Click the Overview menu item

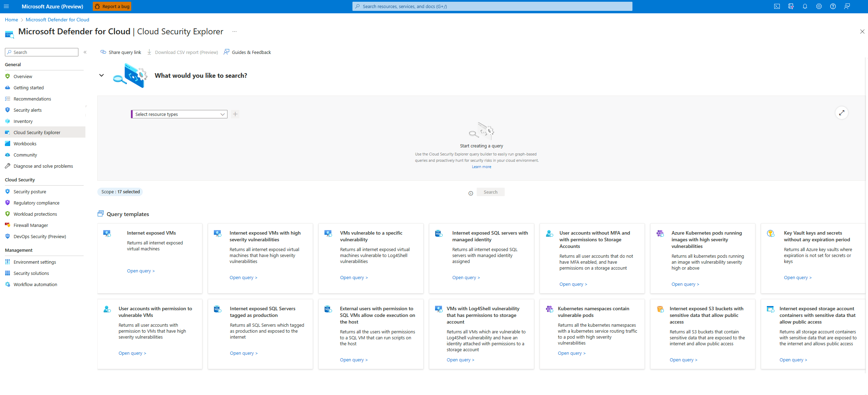(23, 76)
